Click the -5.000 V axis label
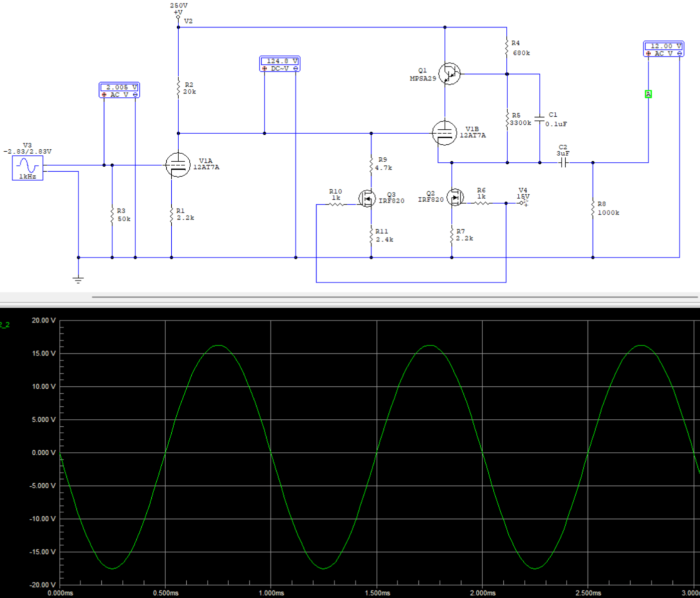700x598 pixels. tap(42, 486)
